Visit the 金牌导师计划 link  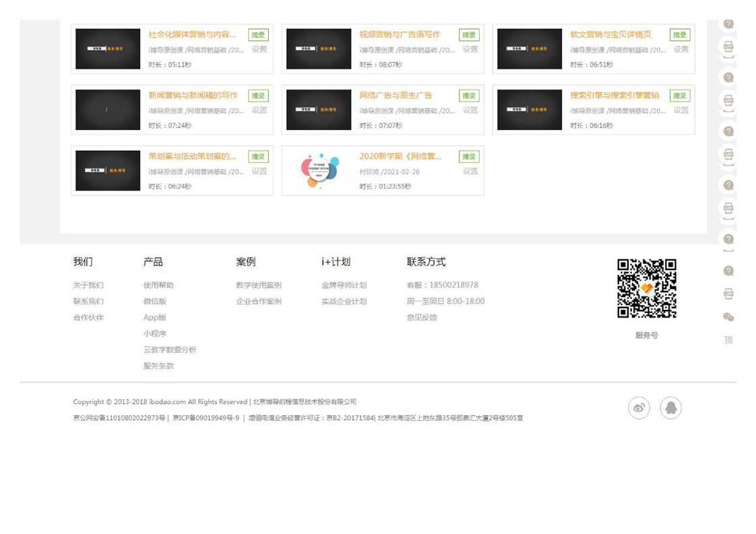click(344, 286)
